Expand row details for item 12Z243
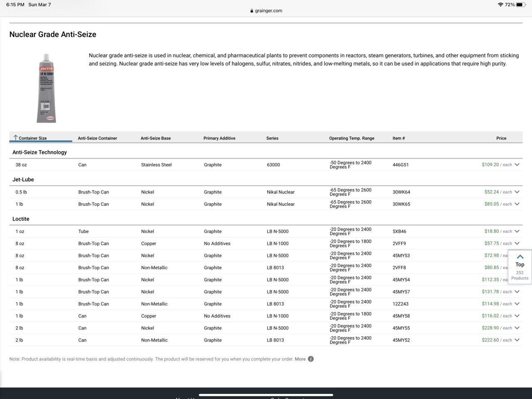Image resolution: width=532 pixels, height=399 pixels. coord(517,304)
